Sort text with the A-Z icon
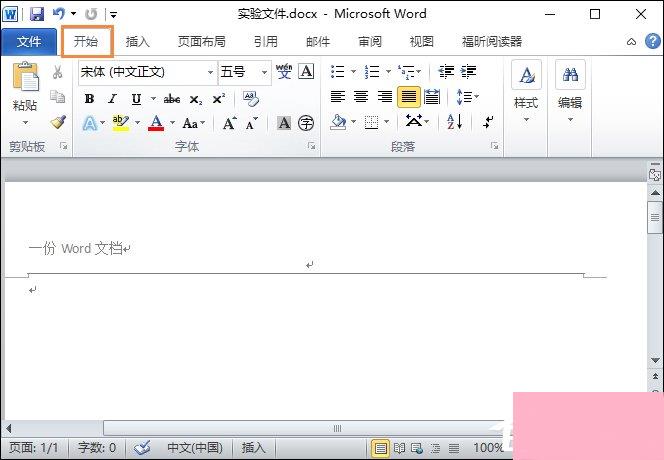This screenshot has height=460, width=664. coord(454,122)
